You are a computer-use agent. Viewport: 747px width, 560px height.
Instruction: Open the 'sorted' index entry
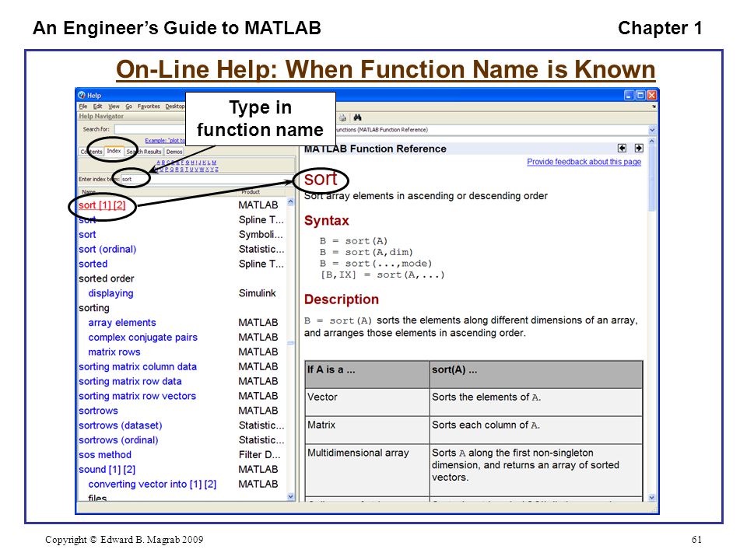93,264
